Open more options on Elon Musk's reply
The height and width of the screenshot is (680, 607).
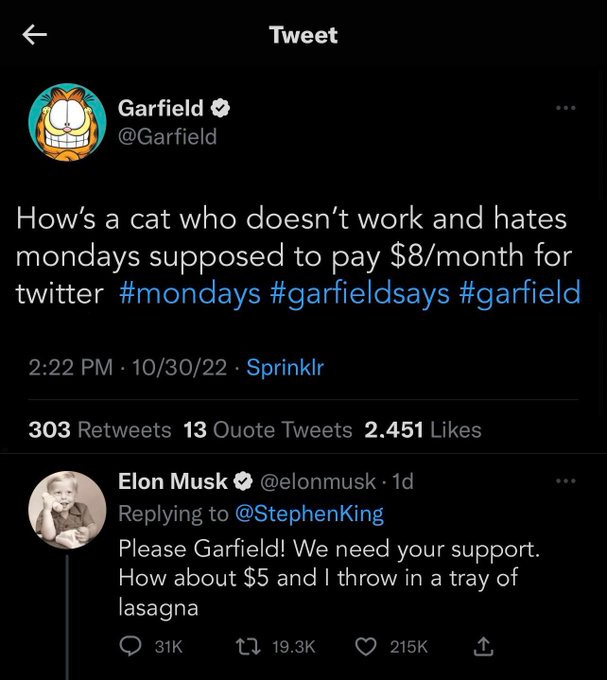(x=566, y=481)
